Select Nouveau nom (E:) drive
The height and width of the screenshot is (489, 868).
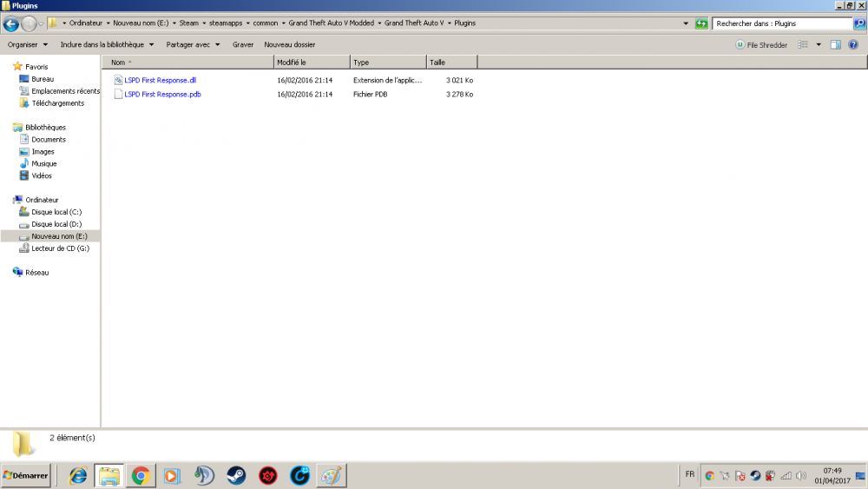(x=59, y=236)
